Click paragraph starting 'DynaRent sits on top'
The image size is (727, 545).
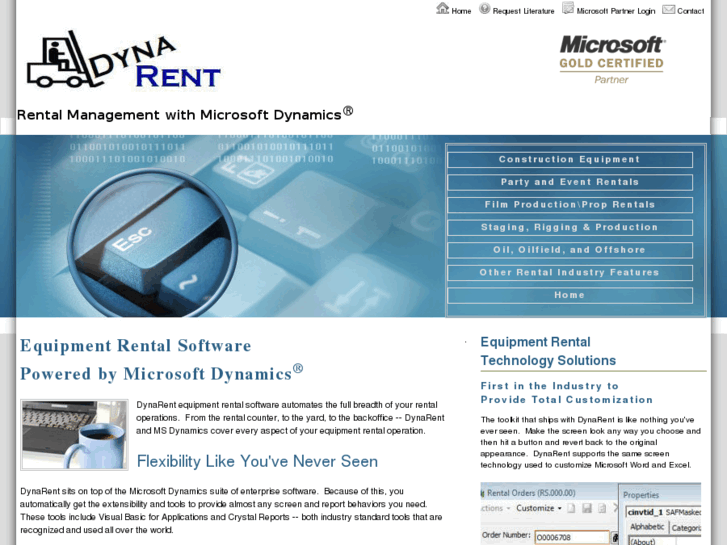231,511
